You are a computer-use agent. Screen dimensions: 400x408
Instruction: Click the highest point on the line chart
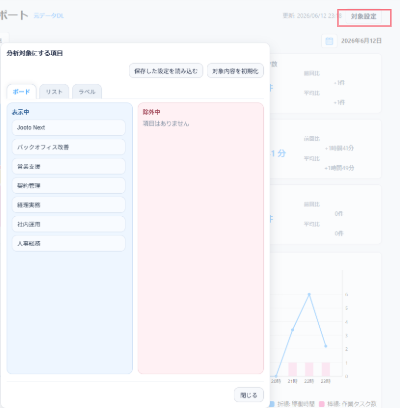pos(309,294)
